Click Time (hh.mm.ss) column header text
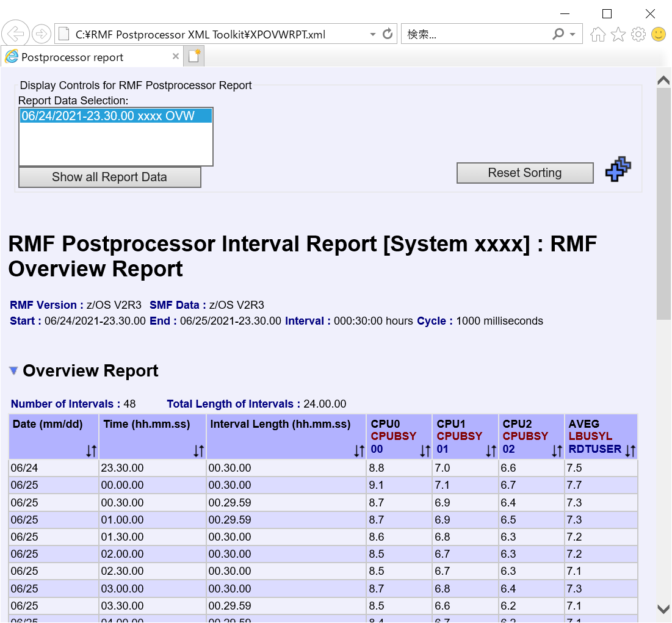This screenshot has height=623, width=672. [146, 424]
